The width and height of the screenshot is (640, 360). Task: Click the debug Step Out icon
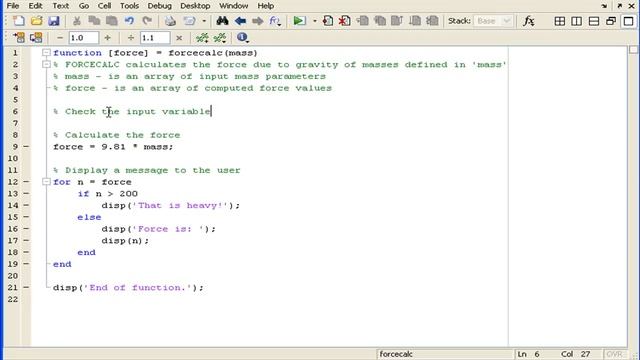tap(397, 21)
